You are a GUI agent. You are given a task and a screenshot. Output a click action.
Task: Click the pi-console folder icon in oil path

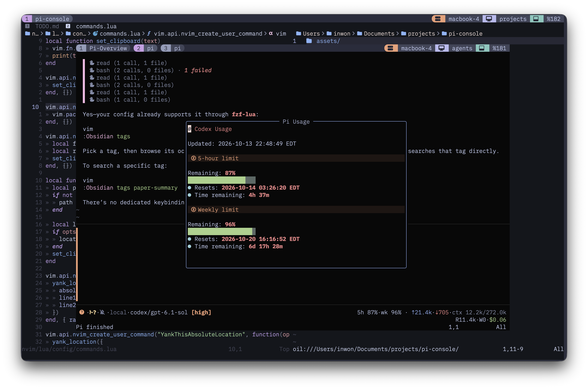tap(444, 33)
